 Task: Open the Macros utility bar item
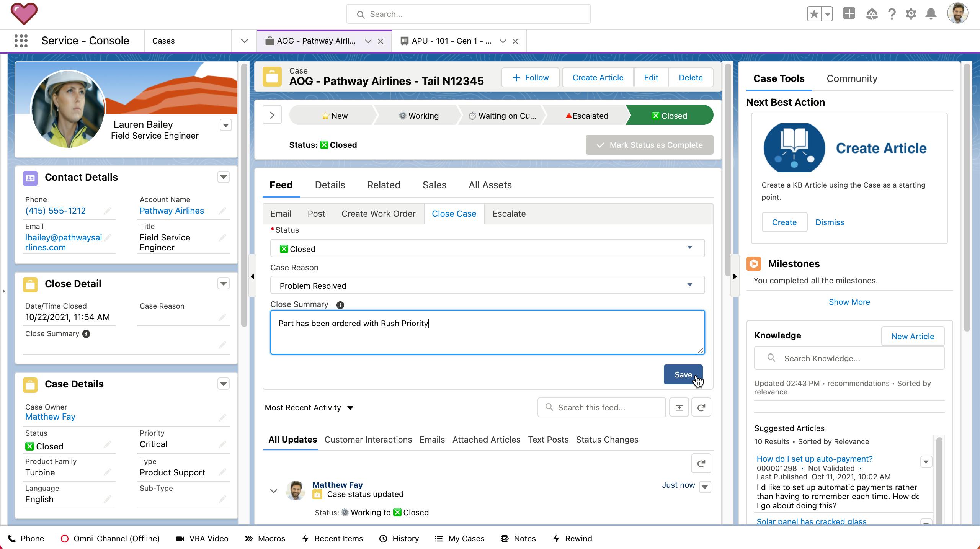[265, 538]
